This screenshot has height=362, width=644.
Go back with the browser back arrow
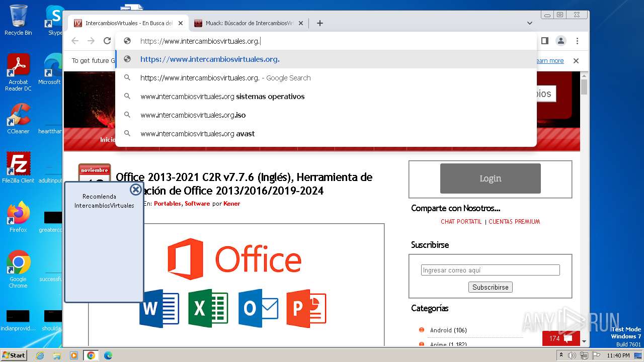tap(75, 41)
